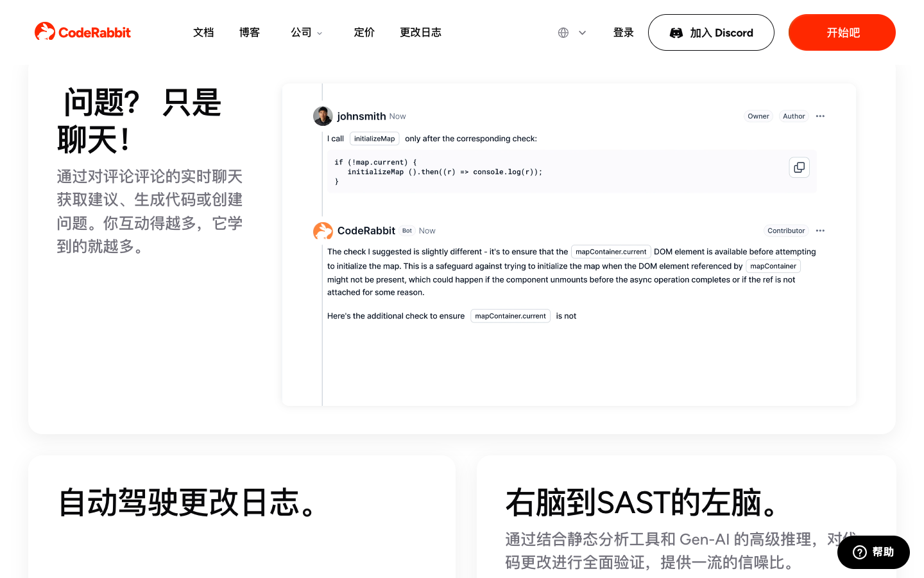Open the 文档 navigation item
Screen dimensions: 924x578
pyautogui.click(x=203, y=32)
